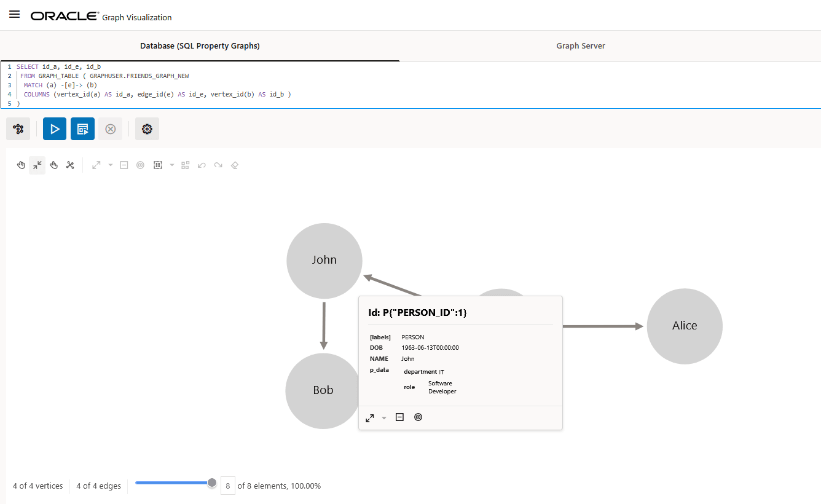Click the tooltip expand arrows icon

pos(369,418)
